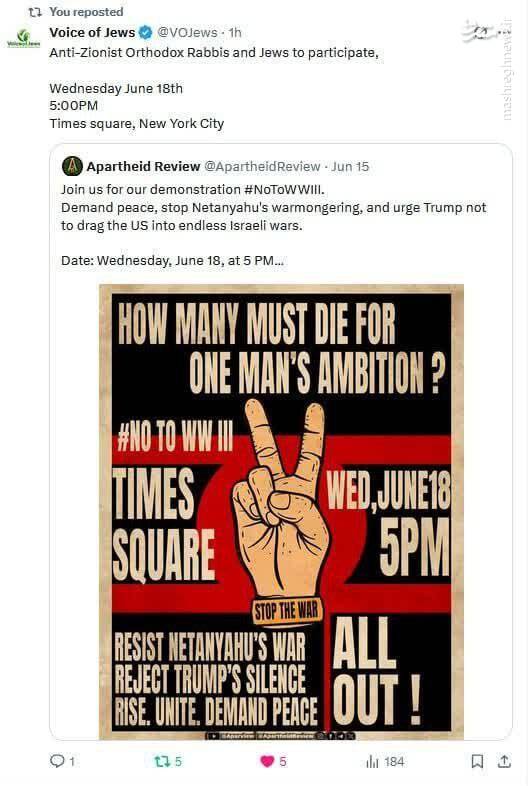
Task: Open the share tweet icon
Action: (x=503, y=761)
